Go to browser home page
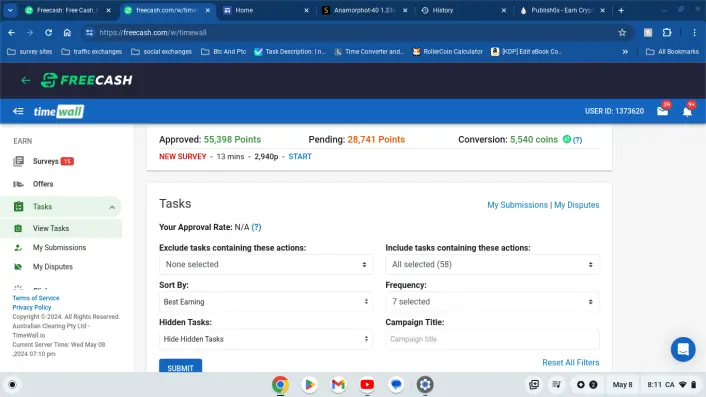The height and width of the screenshot is (397, 706). [x=67, y=32]
